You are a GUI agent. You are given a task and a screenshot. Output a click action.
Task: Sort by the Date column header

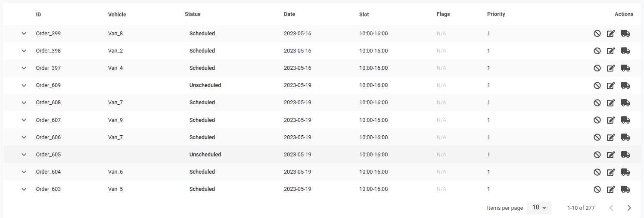tap(289, 14)
